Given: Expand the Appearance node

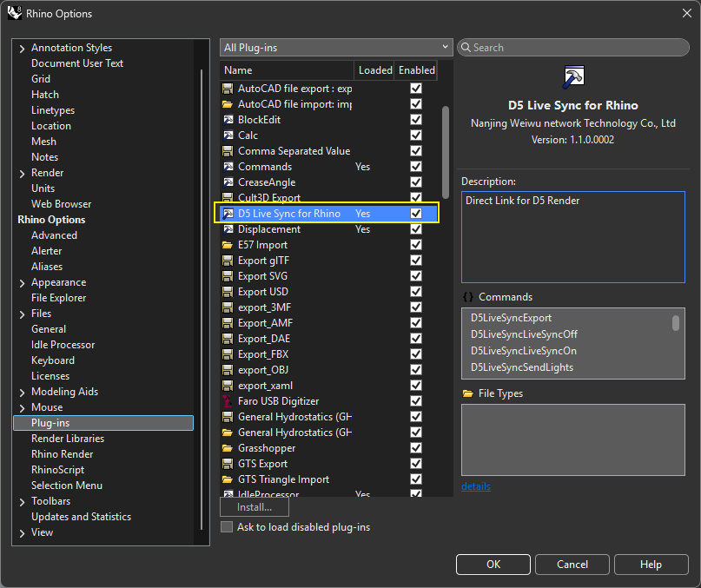Looking at the screenshot, I should click(x=22, y=283).
